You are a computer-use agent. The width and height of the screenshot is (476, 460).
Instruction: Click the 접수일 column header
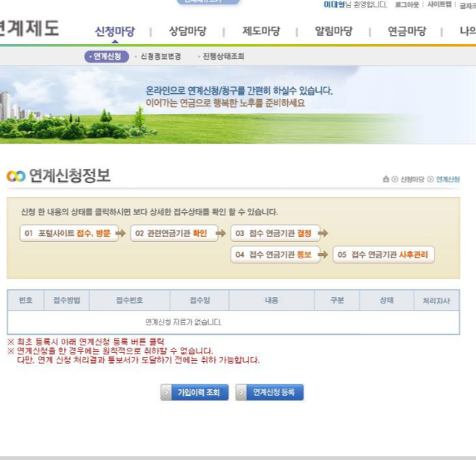pos(199,300)
